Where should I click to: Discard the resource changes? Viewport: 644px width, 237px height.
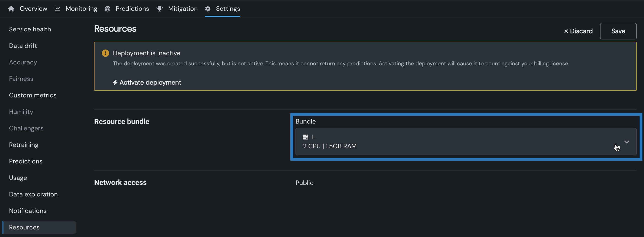tap(578, 31)
